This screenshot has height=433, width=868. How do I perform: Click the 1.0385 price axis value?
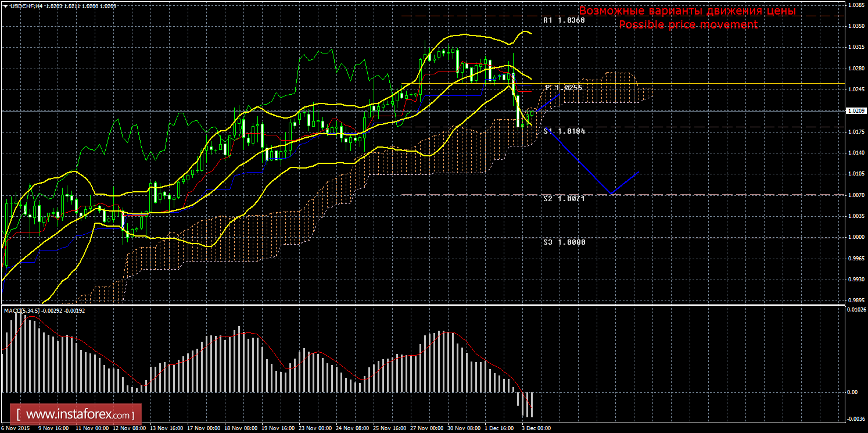pos(855,5)
